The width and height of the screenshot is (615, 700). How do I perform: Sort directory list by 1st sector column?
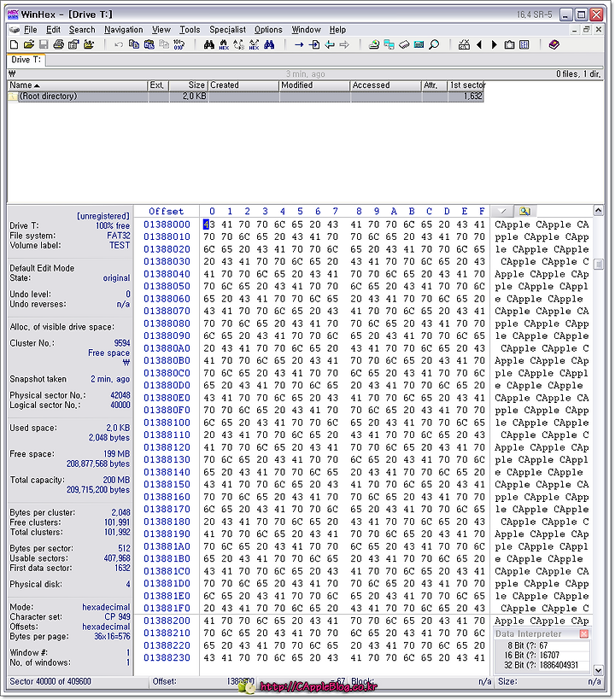click(466, 85)
